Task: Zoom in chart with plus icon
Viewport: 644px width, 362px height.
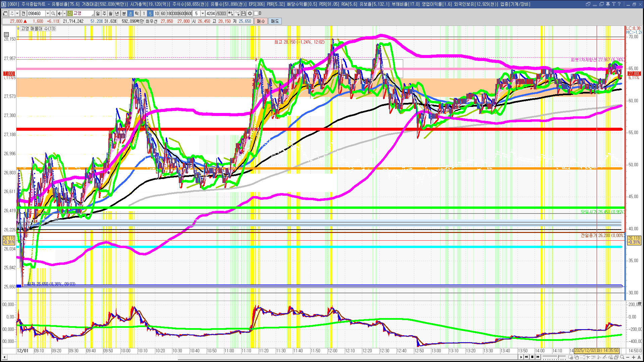Action: coord(633,357)
